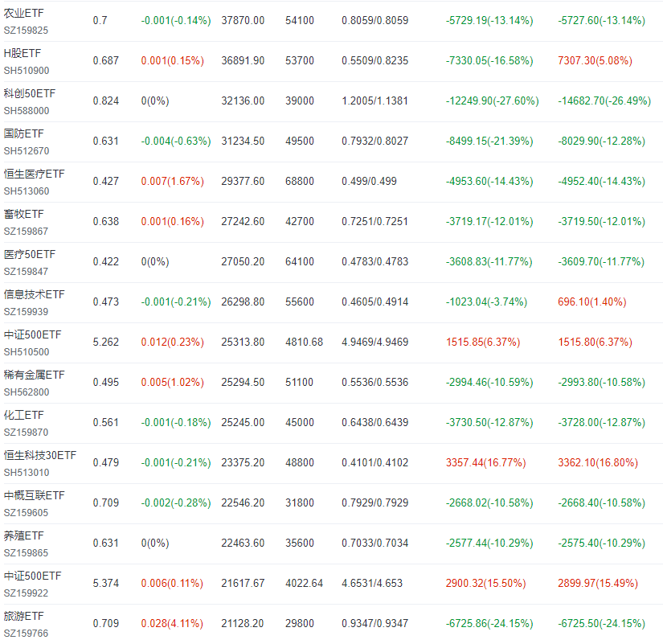Click market value 37870.00 in 农业ETF row
663x644 pixels.
(x=243, y=20)
